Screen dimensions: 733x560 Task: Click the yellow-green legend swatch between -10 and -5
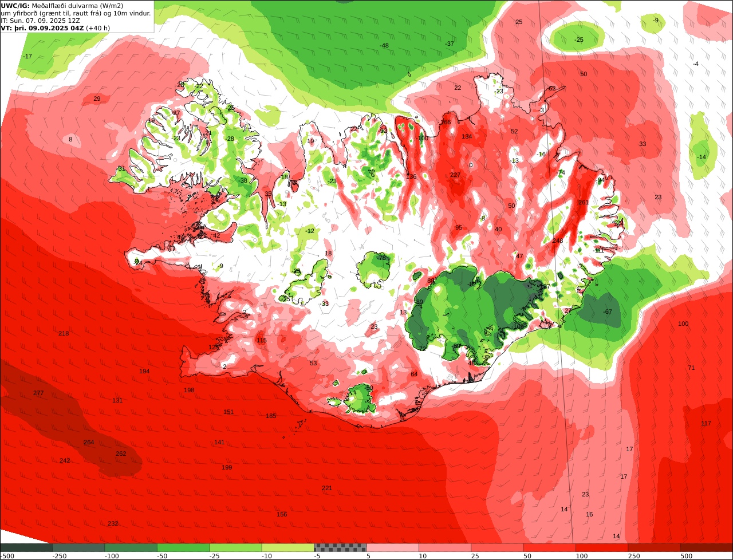coord(288,547)
